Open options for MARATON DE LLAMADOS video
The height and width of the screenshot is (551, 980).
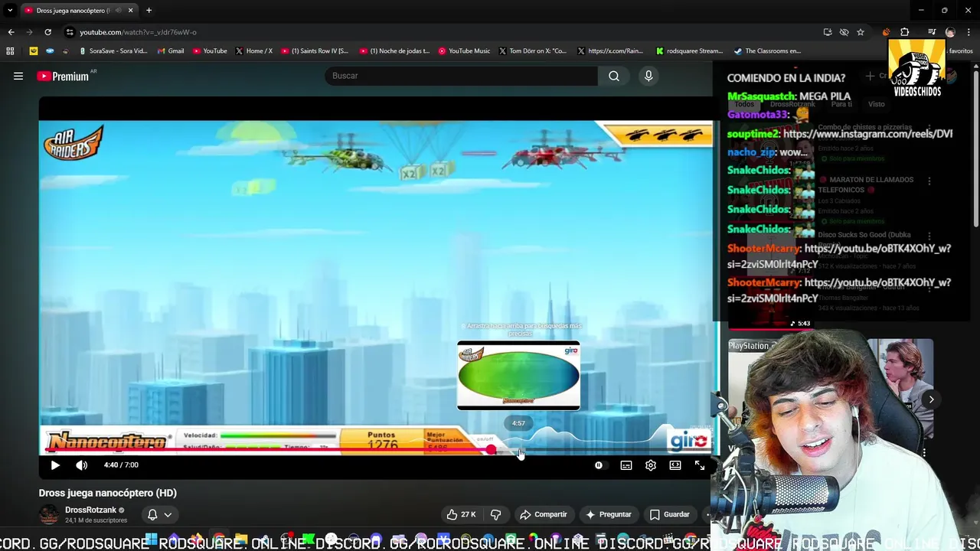pos(929,181)
